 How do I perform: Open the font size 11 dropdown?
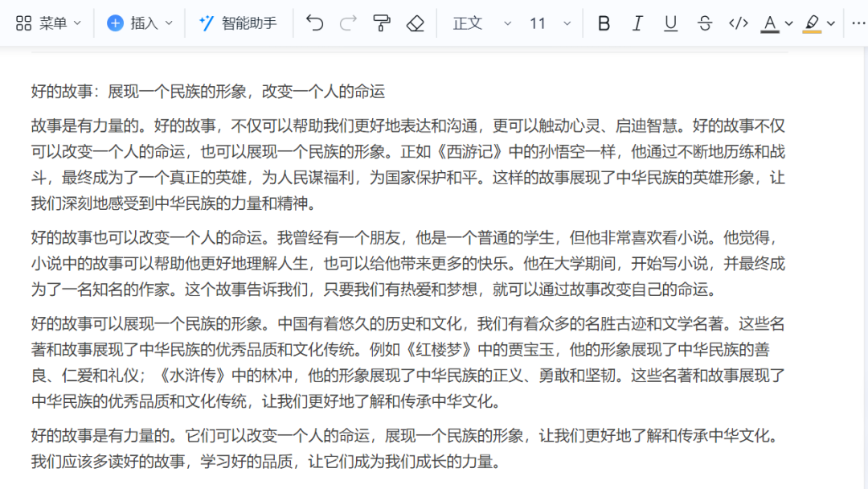click(x=548, y=23)
